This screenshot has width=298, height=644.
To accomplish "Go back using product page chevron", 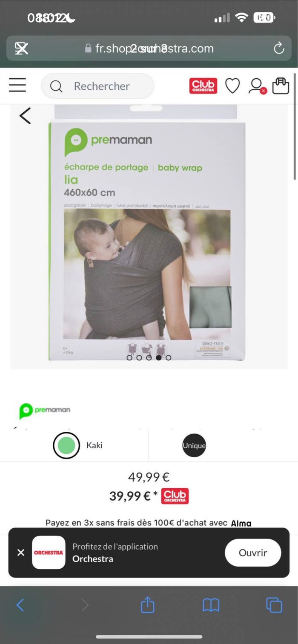I will coord(25,116).
